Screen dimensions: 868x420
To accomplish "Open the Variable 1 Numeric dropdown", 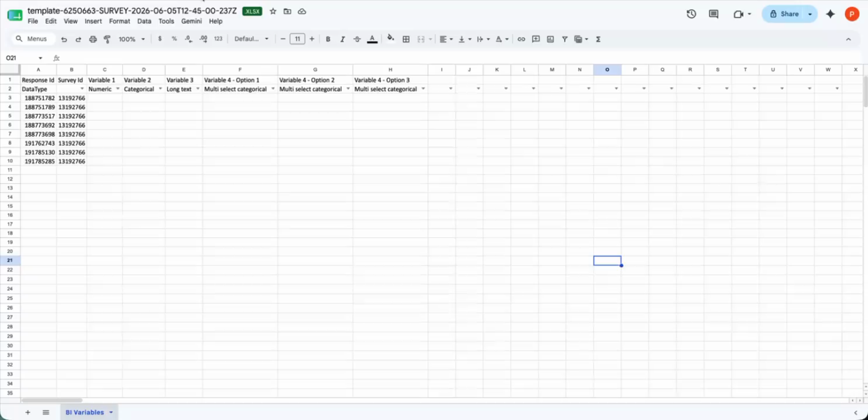I will pyautogui.click(x=118, y=89).
